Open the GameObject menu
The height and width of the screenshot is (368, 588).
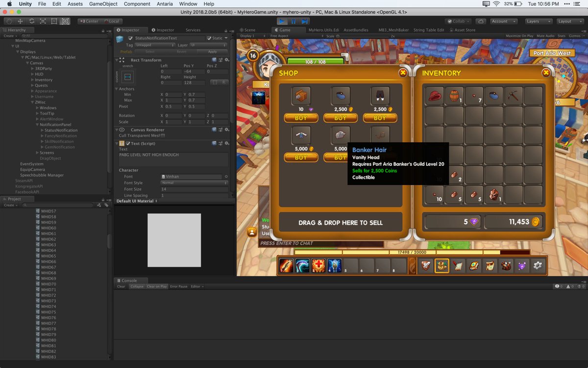pos(103,4)
